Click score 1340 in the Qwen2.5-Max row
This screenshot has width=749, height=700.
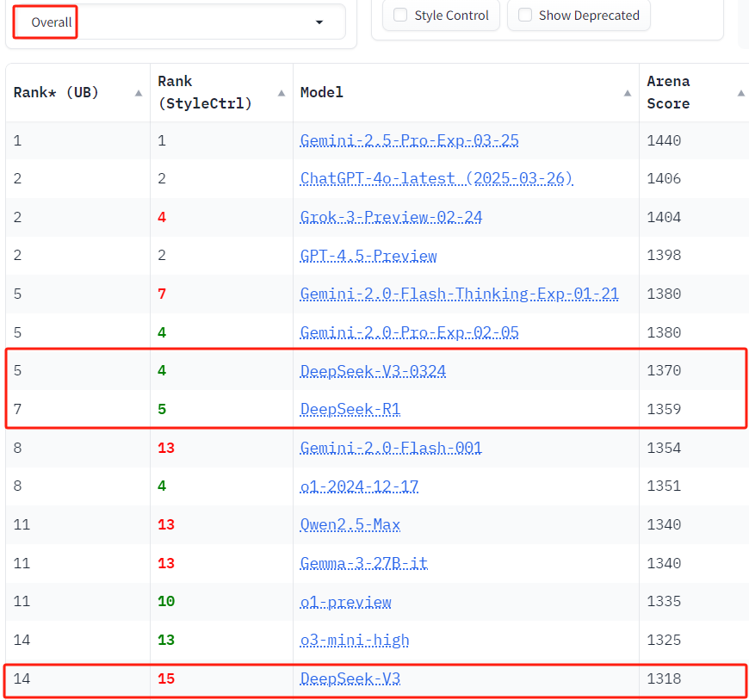pos(664,524)
